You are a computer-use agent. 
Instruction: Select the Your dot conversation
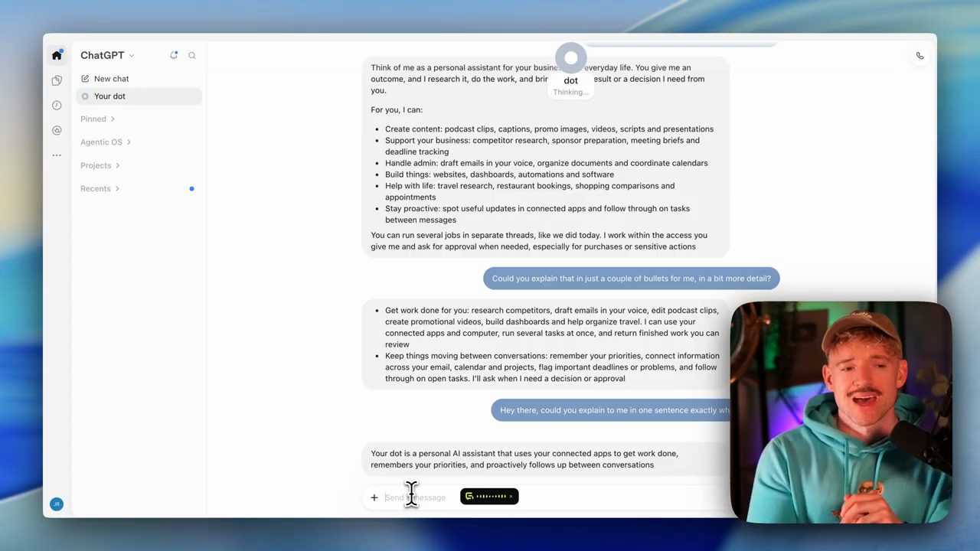click(x=139, y=96)
